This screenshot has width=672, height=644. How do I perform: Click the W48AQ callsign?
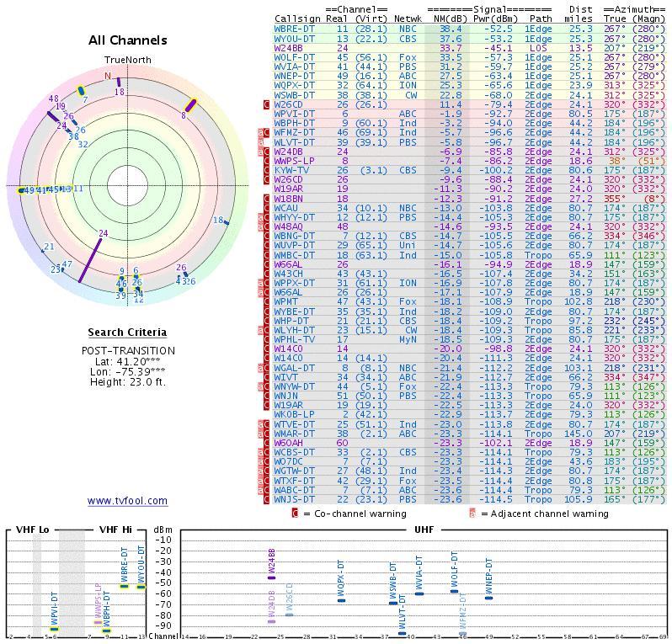pyautogui.click(x=289, y=227)
